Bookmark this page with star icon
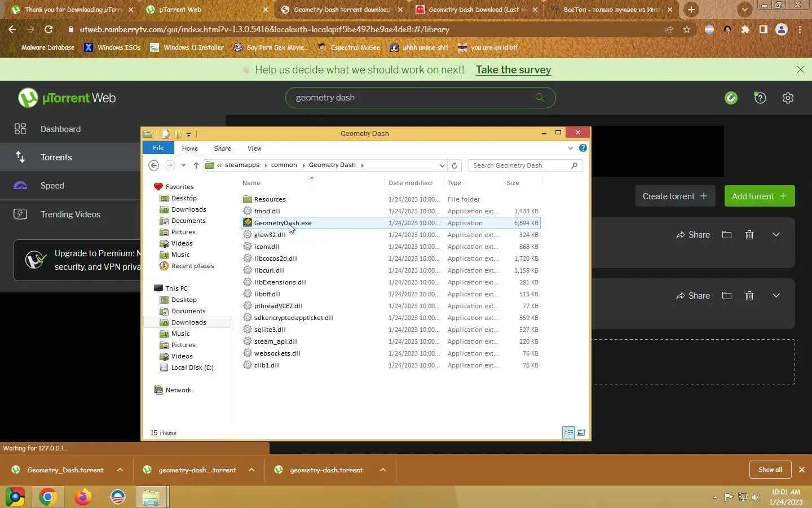 (x=687, y=29)
